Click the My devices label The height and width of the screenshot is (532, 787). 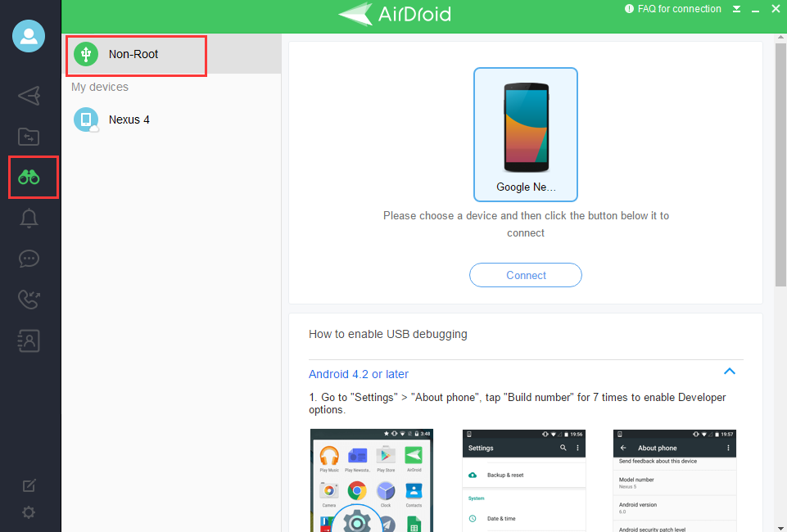tap(100, 87)
